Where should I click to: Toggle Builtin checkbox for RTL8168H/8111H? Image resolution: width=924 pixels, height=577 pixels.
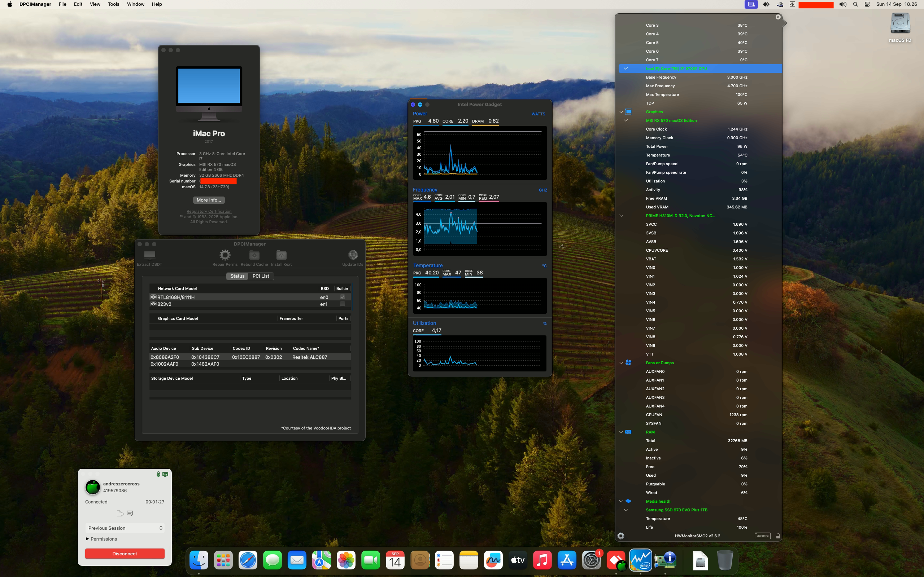click(x=343, y=297)
